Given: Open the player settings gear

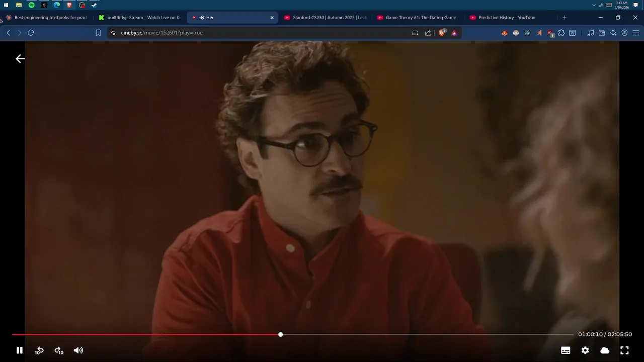Looking at the screenshot, I should pyautogui.click(x=585, y=350).
